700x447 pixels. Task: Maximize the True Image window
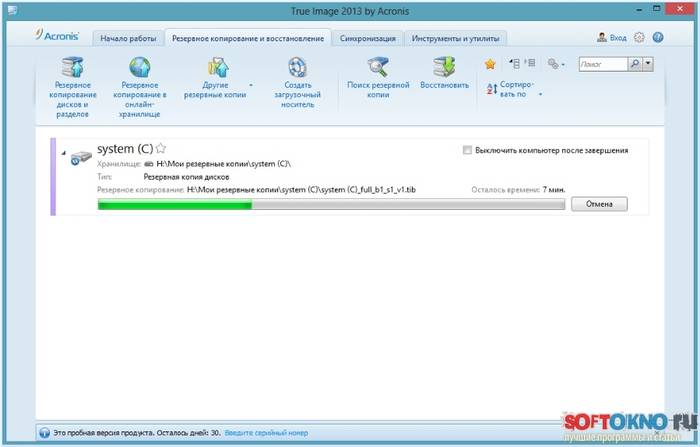657,8
